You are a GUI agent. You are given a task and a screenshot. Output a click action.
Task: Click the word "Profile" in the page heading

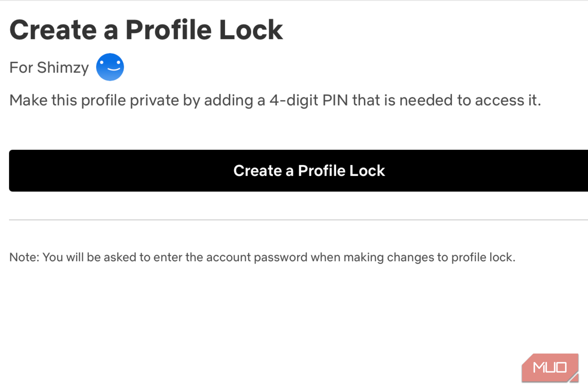(x=169, y=30)
